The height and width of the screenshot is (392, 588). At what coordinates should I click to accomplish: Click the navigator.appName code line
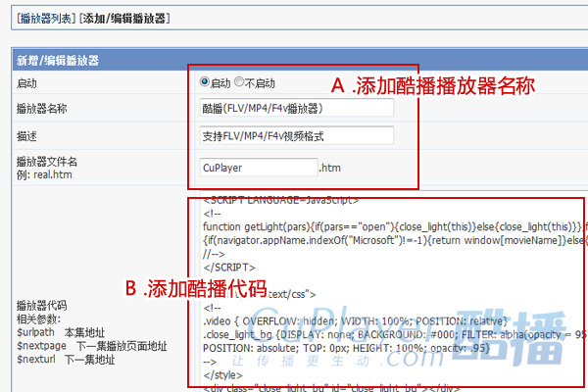pyautogui.click(x=395, y=240)
